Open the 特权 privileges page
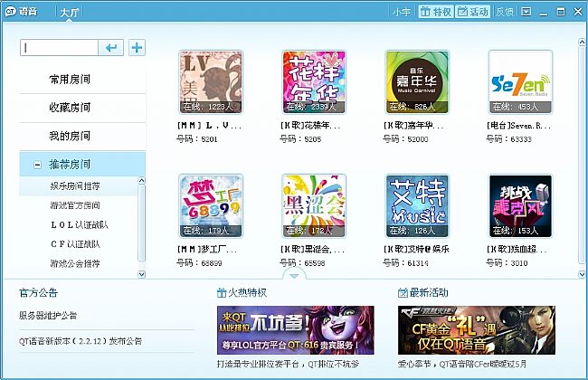588x380 pixels. (x=435, y=12)
